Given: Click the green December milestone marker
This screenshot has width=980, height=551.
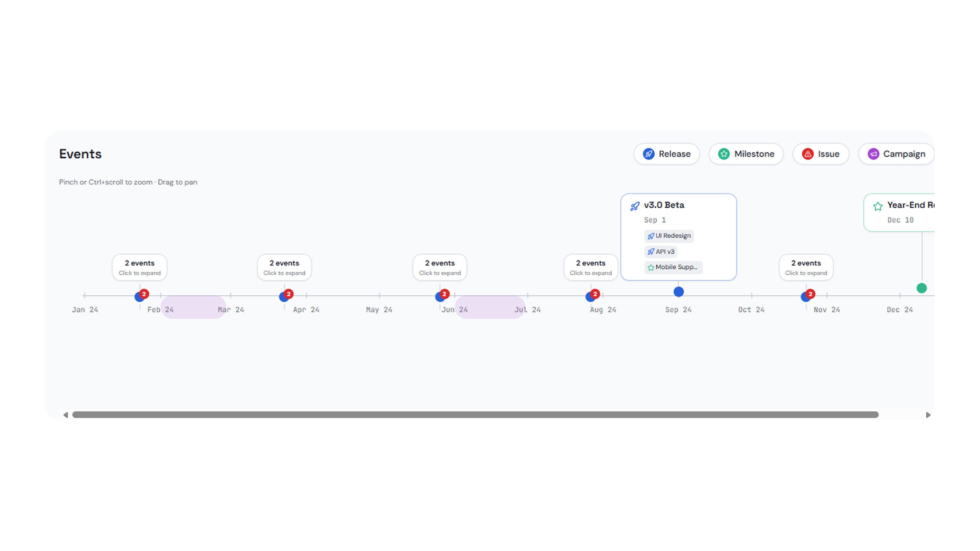Looking at the screenshot, I should coord(922,288).
